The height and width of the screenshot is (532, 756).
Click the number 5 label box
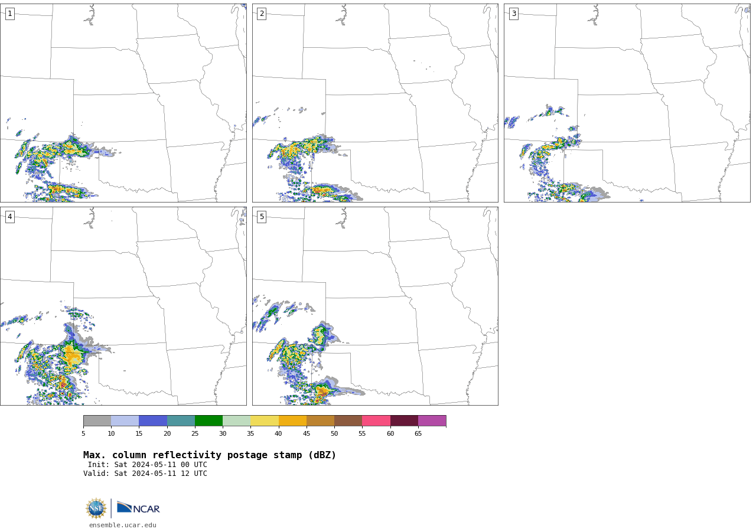tap(262, 217)
